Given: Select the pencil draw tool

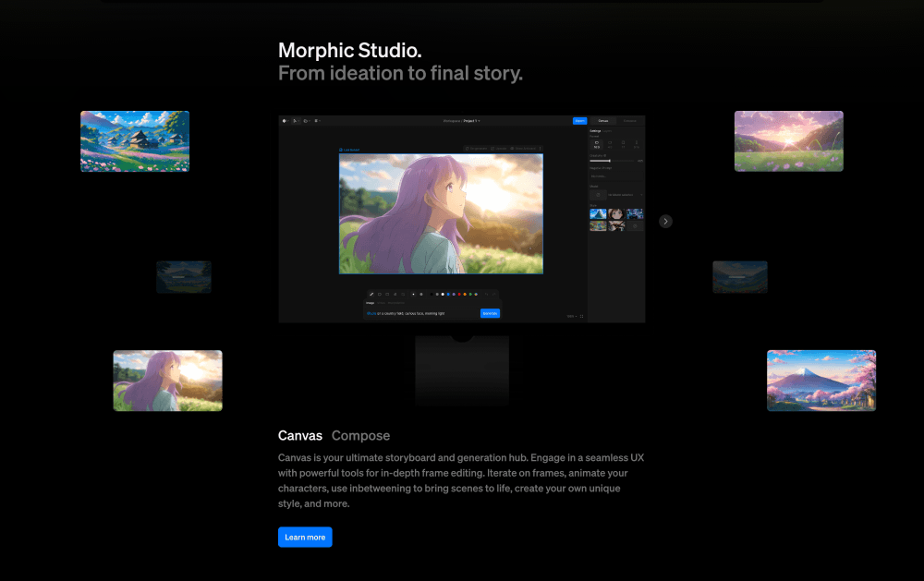Looking at the screenshot, I should coord(371,294).
